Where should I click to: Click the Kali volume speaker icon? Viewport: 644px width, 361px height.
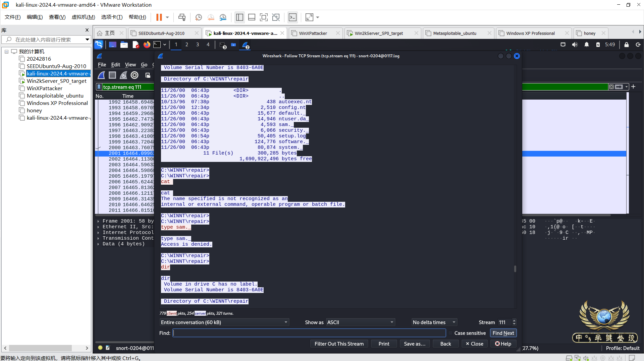click(x=575, y=45)
